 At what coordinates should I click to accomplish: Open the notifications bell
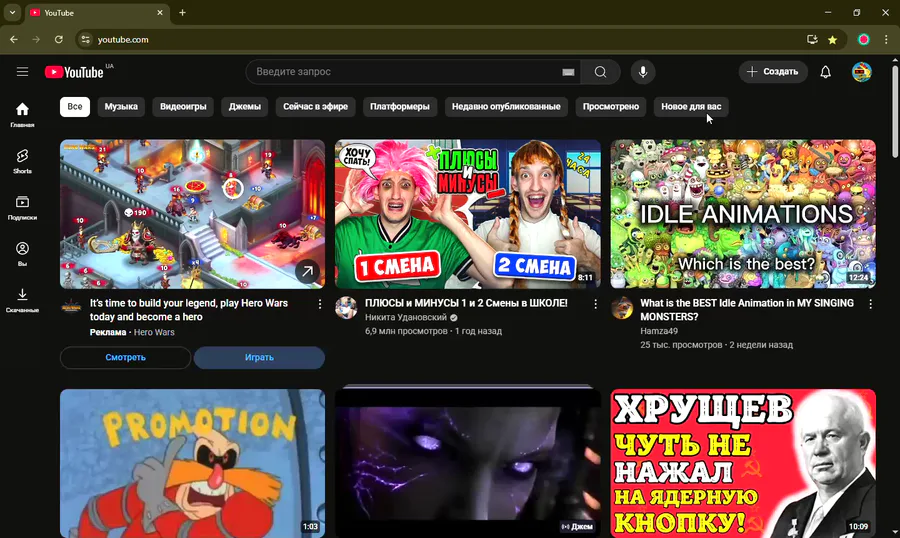(825, 72)
